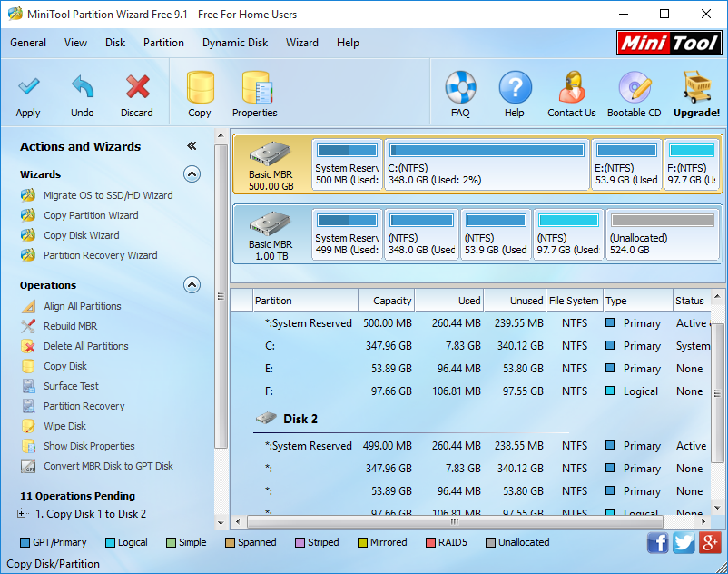Screen dimensions: 728x574
Task: Select the 1.00 TB Basic MBR disk icon
Action: click(x=271, y=224)
